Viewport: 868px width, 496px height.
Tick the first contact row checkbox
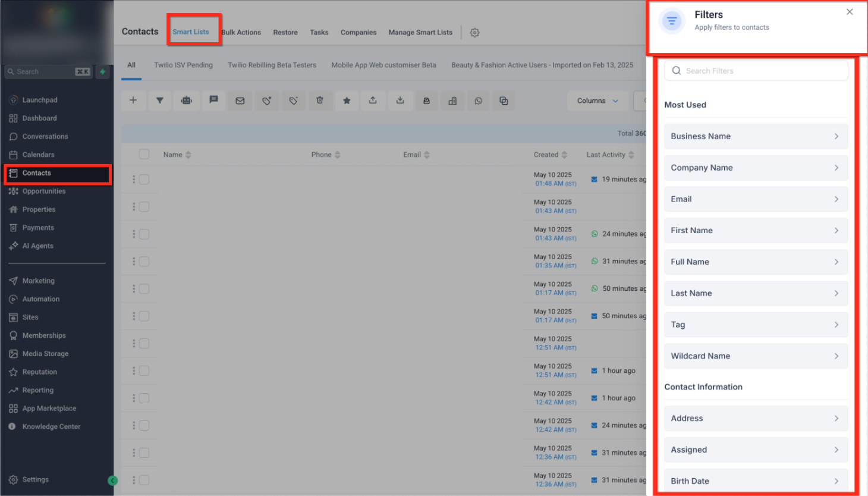[x=144, y=179]
